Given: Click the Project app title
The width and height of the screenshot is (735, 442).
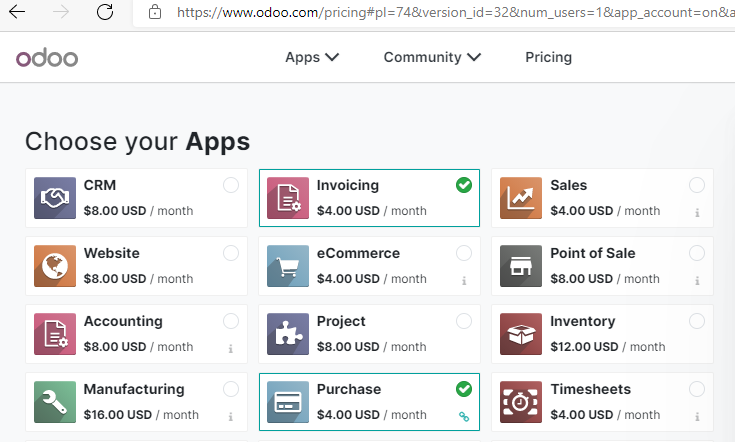Looking at the screenshot, I should tap(341, 321).
